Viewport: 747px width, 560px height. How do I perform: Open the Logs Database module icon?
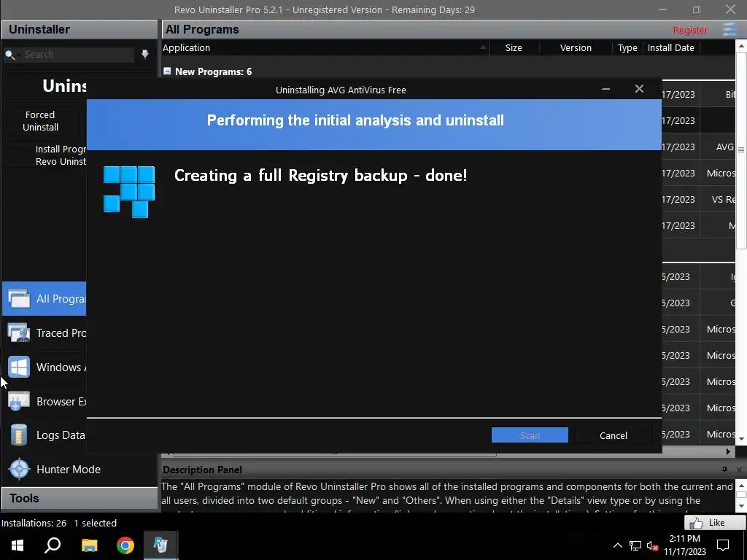(x=19, y=435)
